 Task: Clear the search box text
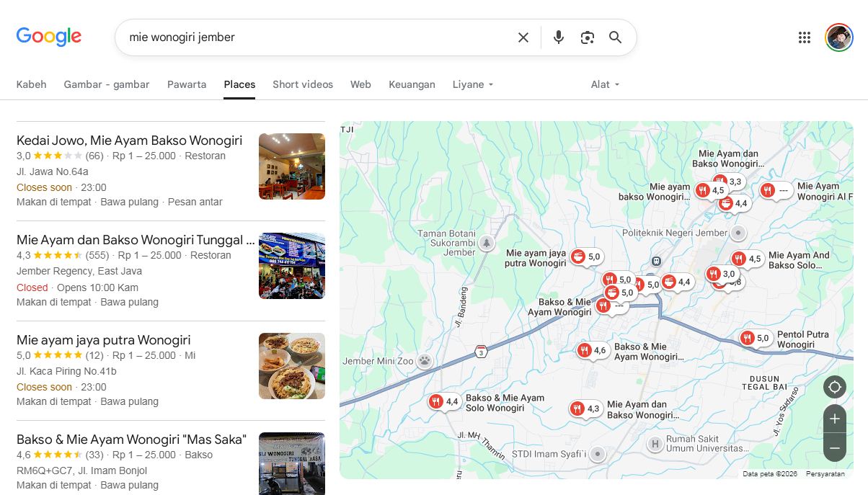tap(523, 37)
